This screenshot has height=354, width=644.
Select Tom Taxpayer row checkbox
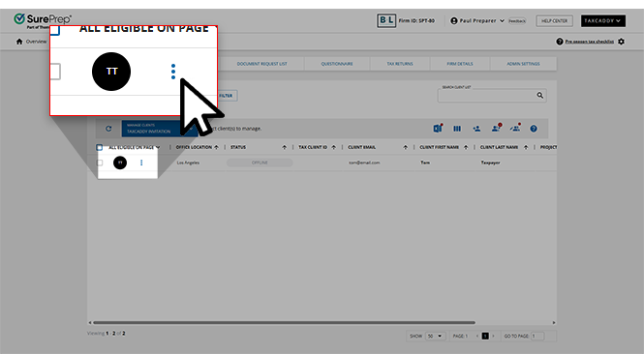(100, 162)
